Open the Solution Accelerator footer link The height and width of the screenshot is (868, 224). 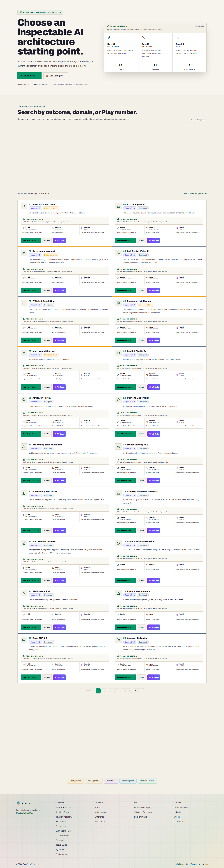coord(65,817)
